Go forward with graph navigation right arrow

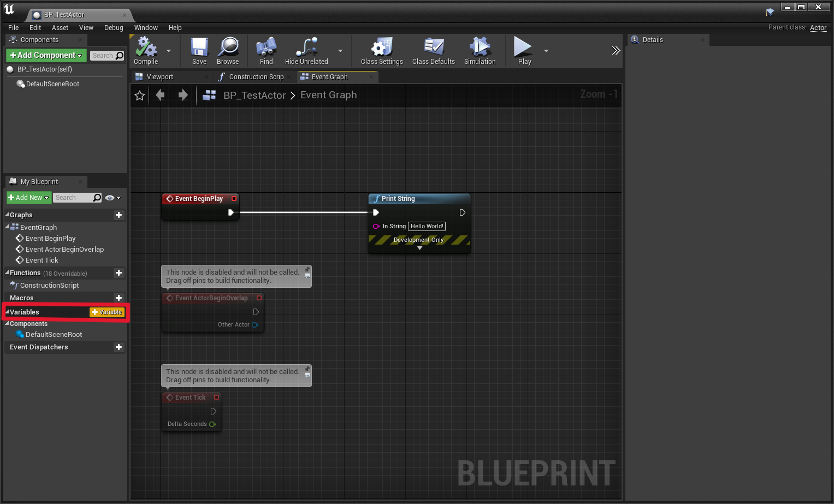click(183, 95)
